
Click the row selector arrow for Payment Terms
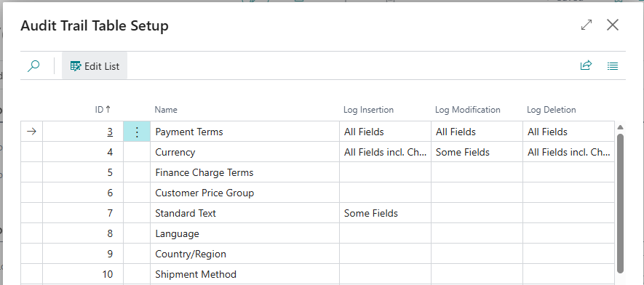tap(31, 132)
